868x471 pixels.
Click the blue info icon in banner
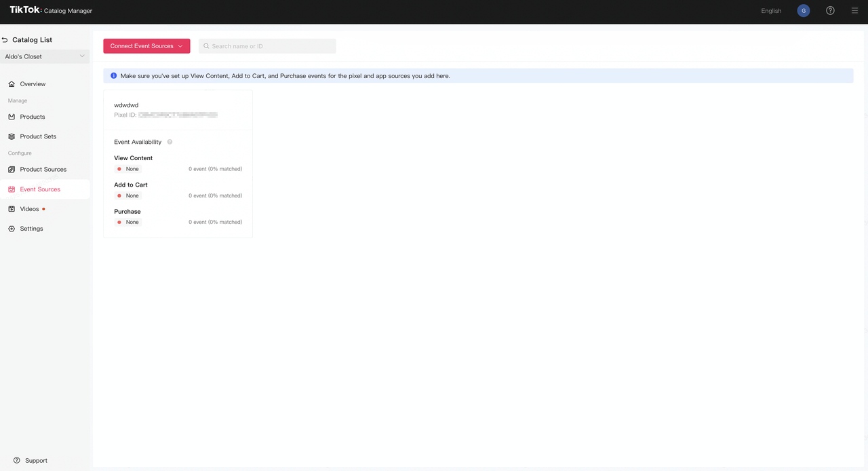pos(113,76)
